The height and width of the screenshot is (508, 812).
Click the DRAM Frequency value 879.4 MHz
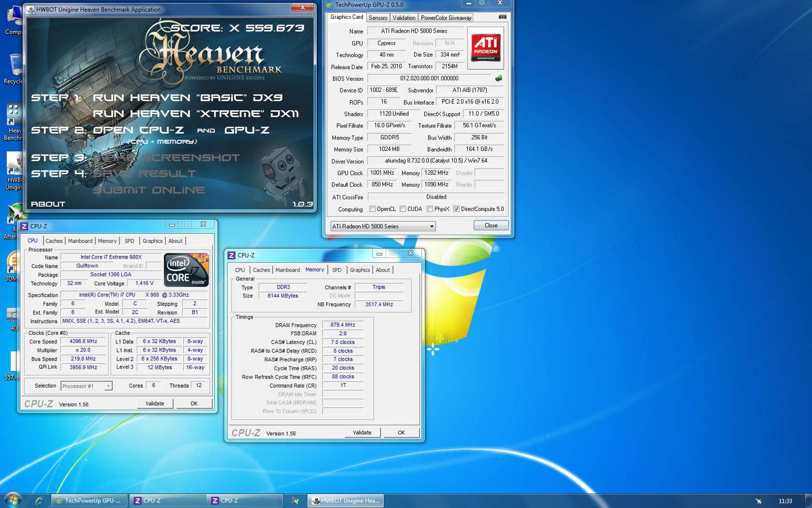pyautogui.click(x=343, y=325)
